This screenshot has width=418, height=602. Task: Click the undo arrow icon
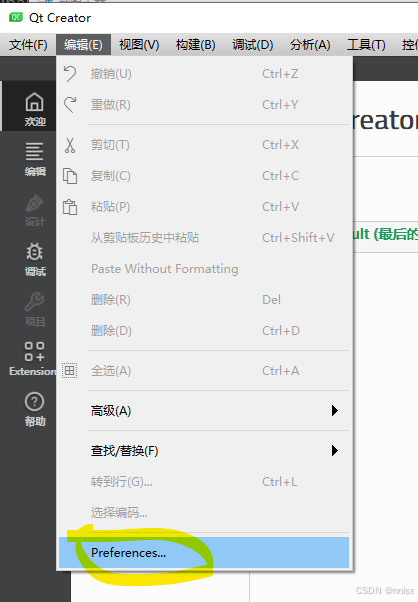click(70, 73)
